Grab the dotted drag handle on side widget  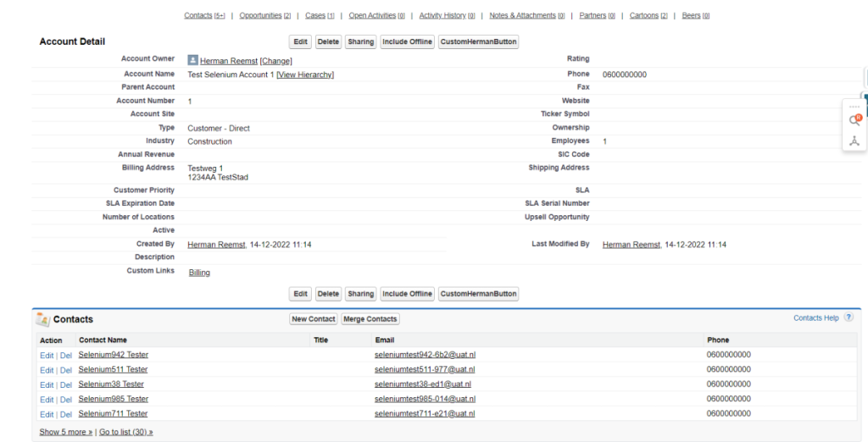[x=854, y=107]
